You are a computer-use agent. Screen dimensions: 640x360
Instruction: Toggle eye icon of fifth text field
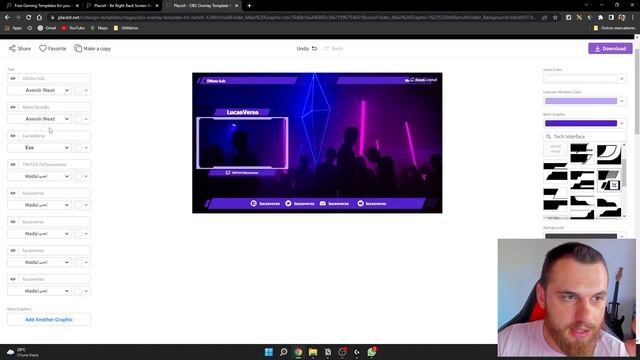[x=13, y=193]
